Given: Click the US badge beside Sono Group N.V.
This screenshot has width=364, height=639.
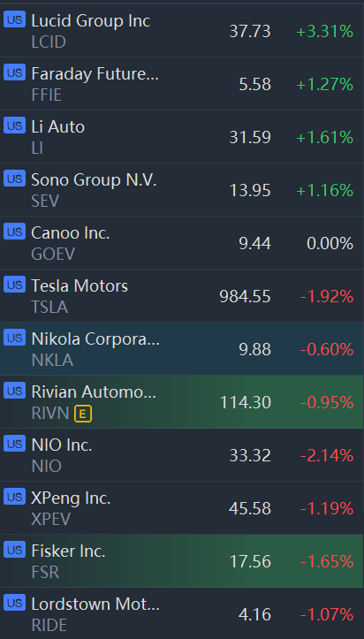Looking at the screenshot, I should coord(15,179).
